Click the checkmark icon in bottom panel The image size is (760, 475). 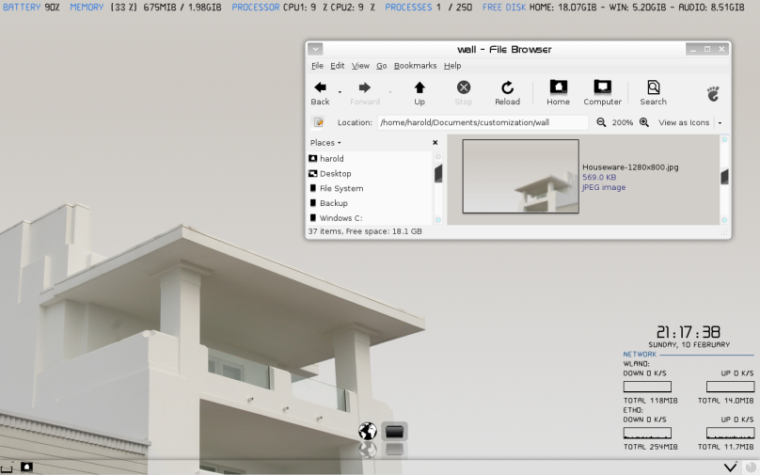[730, 467]
